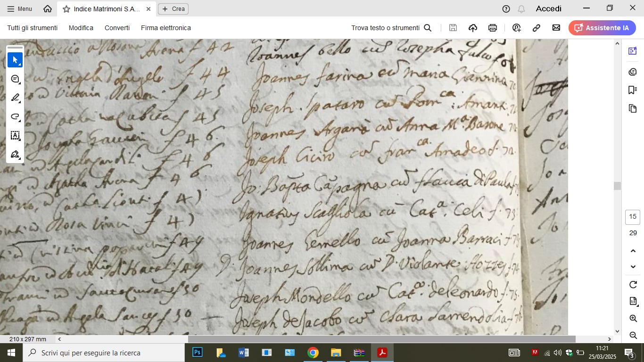Open the Bookmarks panel in right sidebar
The height and width of the screenshot is (362, 644).
point(633,90)
